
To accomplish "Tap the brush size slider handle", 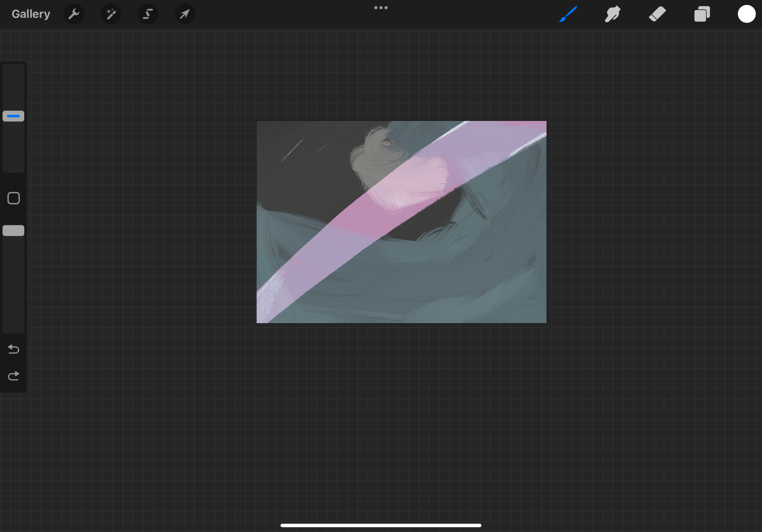I will (x=13, y=116).
